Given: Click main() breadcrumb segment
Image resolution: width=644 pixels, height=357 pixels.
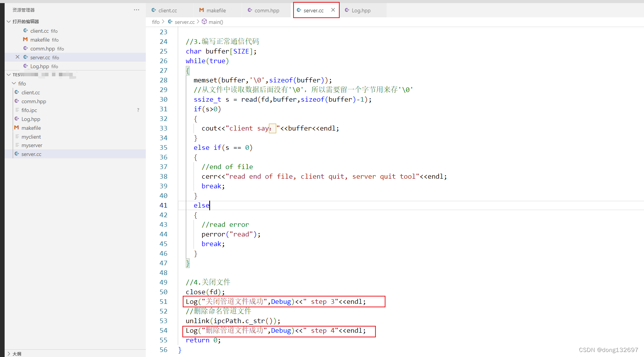Looking at the screenshot, I should click(x=216, y=22).
